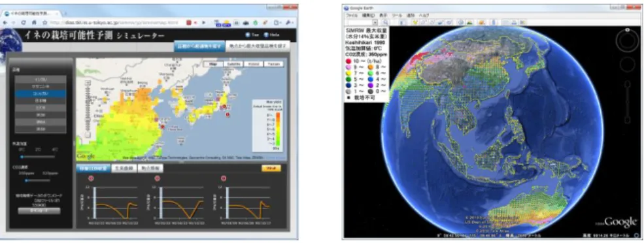Image resolution: width=644 pixels, height=243 pixels.
Task: Select the ruler tool in Google Earth
Action: click(x=494, y=23)
